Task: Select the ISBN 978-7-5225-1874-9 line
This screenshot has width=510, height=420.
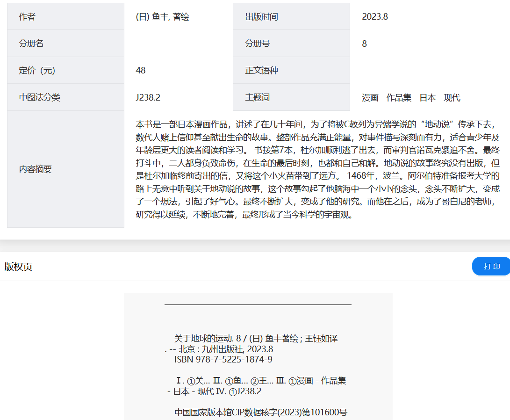Action: point(223,360)
